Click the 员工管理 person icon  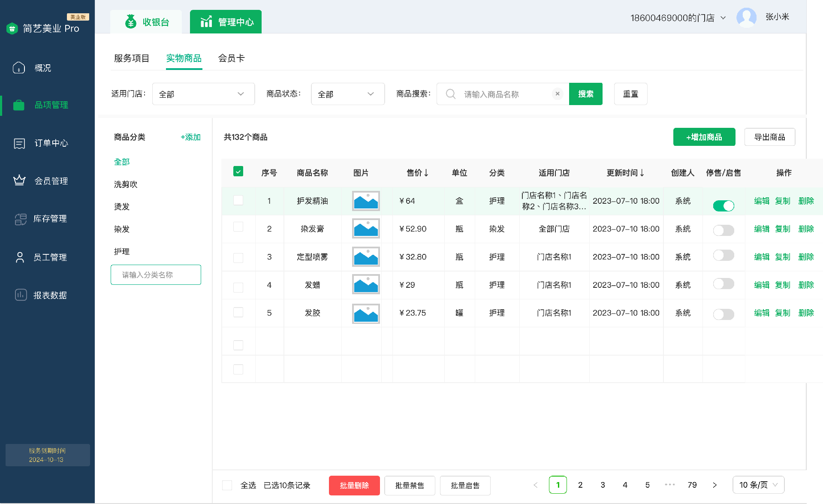click(x=20, y=257)
